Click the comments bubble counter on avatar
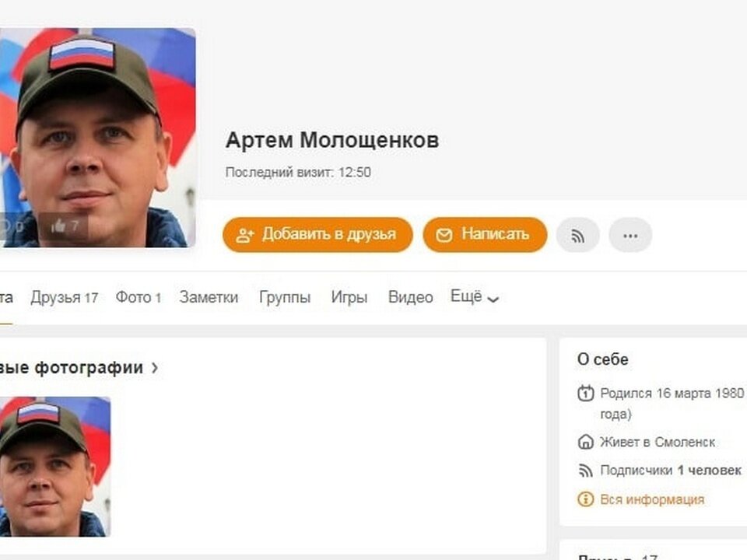747x560 pixels. (13, 226)
